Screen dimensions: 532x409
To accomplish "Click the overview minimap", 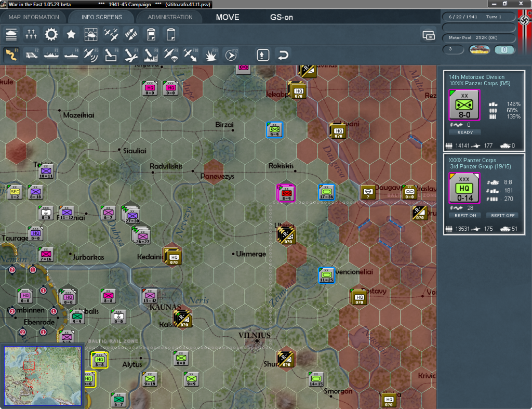I will point(43,375).
